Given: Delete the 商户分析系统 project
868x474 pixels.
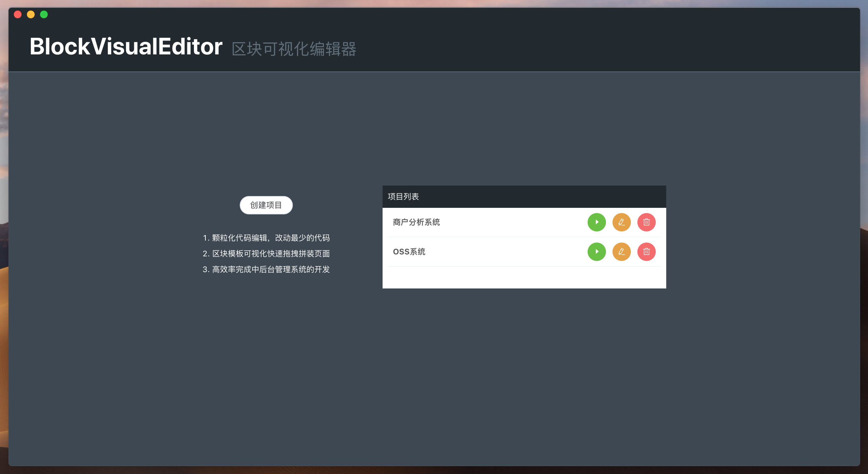Looking at the screenshot, I should pyautogui.click(x=646, y=222).
